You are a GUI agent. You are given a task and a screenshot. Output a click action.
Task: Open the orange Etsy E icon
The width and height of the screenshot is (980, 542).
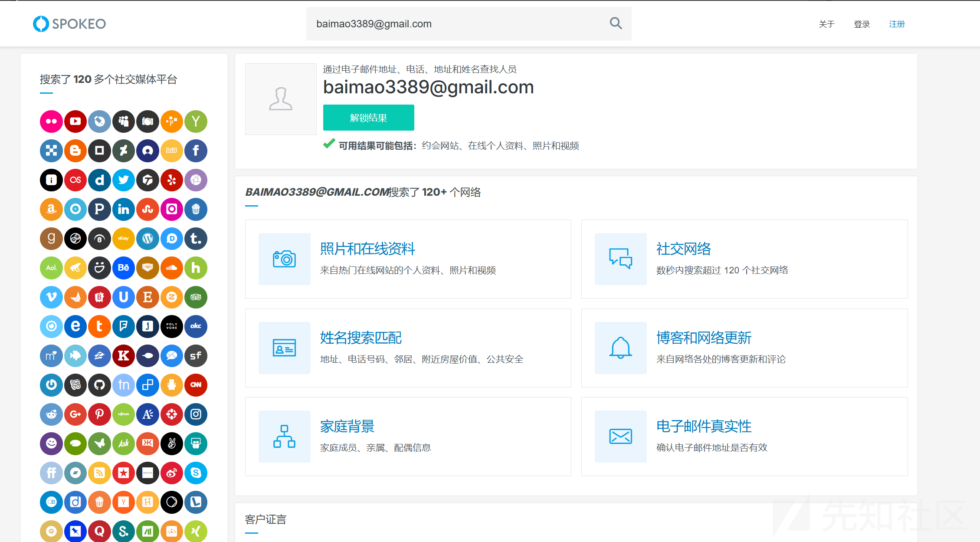(147, 297)
